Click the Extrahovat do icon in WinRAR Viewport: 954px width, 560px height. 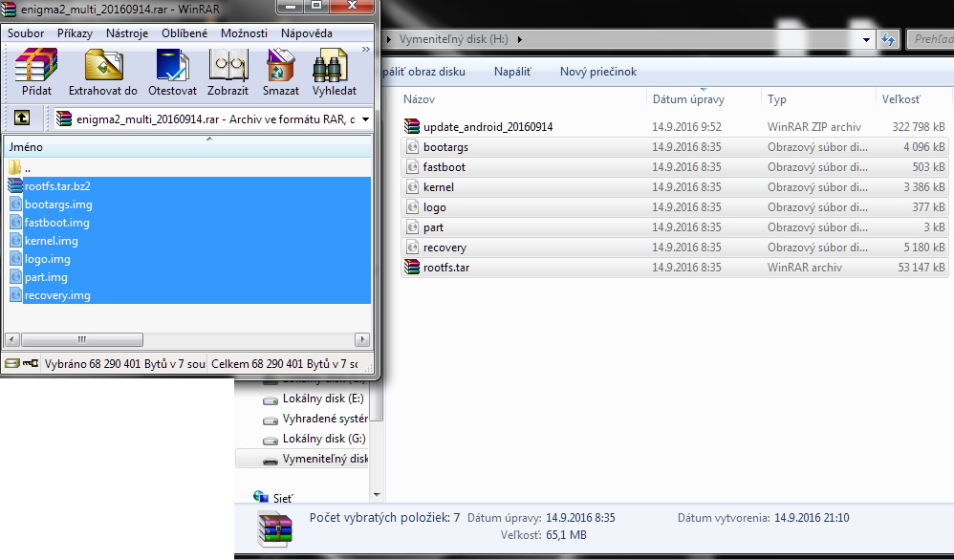pyautogui.click(x=103, y=72)
